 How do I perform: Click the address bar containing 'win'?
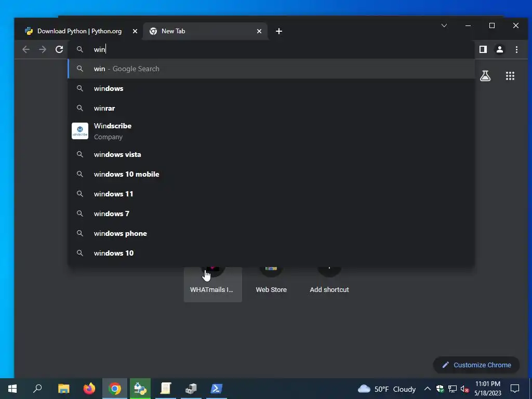[x=271, y=49]
